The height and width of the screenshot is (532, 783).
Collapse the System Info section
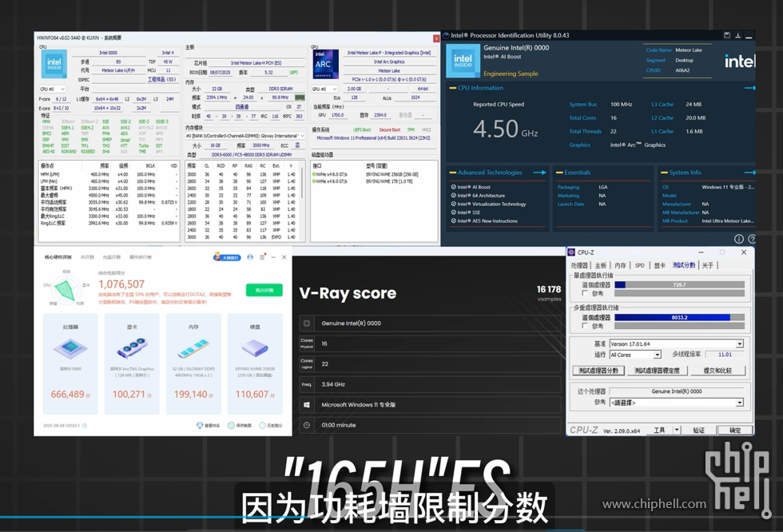[664, 173]
